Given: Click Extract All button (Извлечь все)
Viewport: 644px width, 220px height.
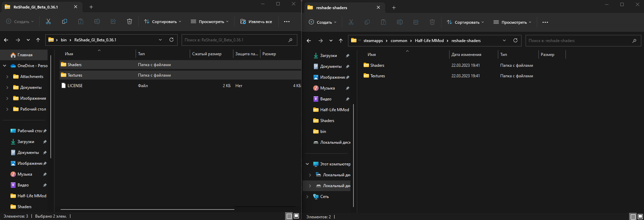Looking at the screenshot, I should (x=256, y=22).
